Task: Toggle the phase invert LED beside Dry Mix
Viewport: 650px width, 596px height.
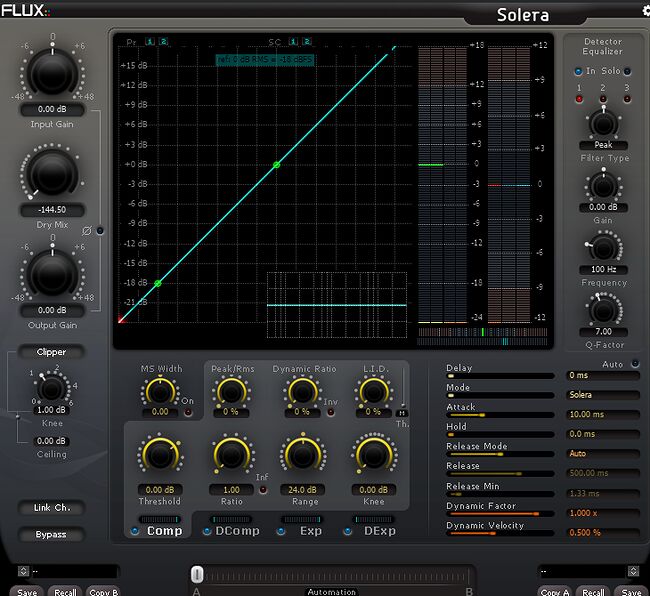Action: (x=100, y=230)
